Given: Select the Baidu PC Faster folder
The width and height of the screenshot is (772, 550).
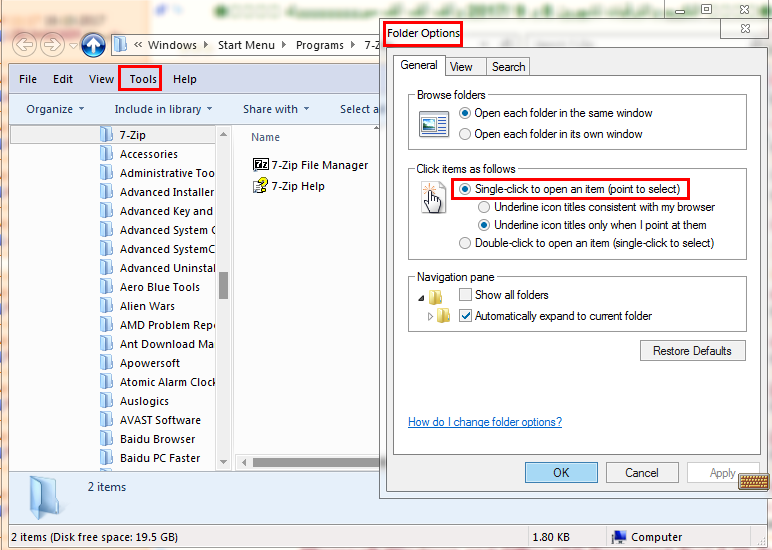Looking at the screenshot, I should coord(160,458).
